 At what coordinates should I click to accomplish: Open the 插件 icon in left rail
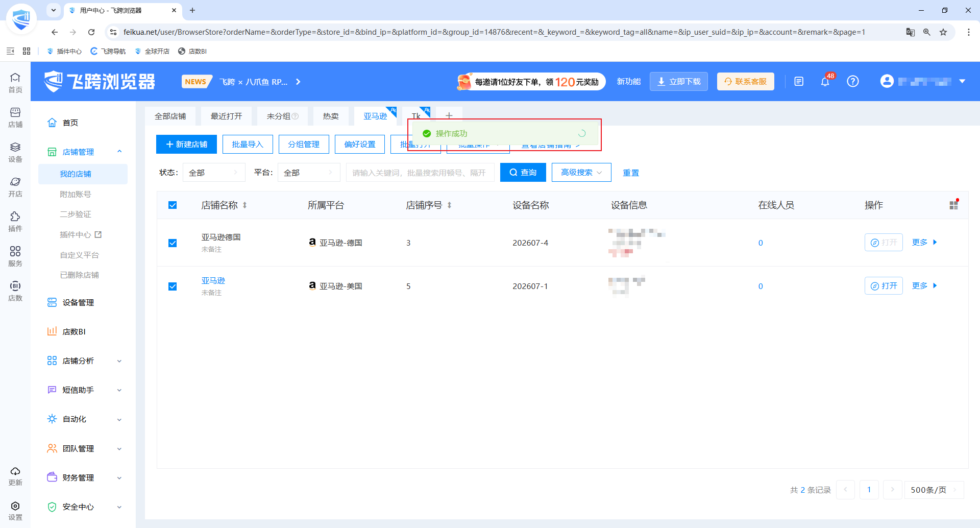pos(15,222)
